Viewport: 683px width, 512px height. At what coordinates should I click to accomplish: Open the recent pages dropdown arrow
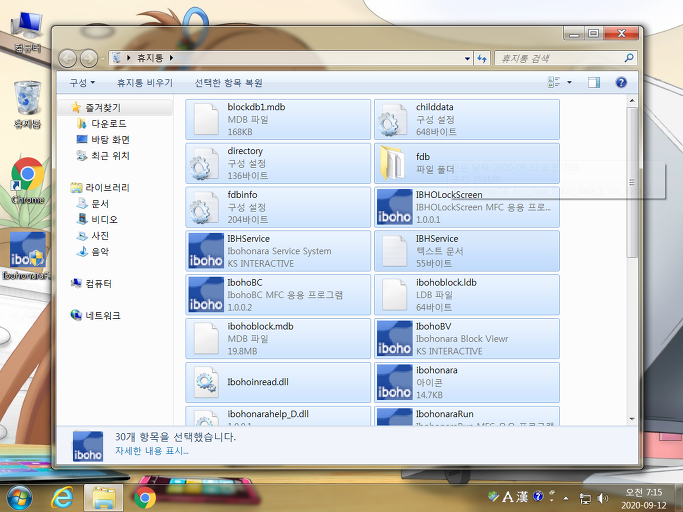point(103,58)
